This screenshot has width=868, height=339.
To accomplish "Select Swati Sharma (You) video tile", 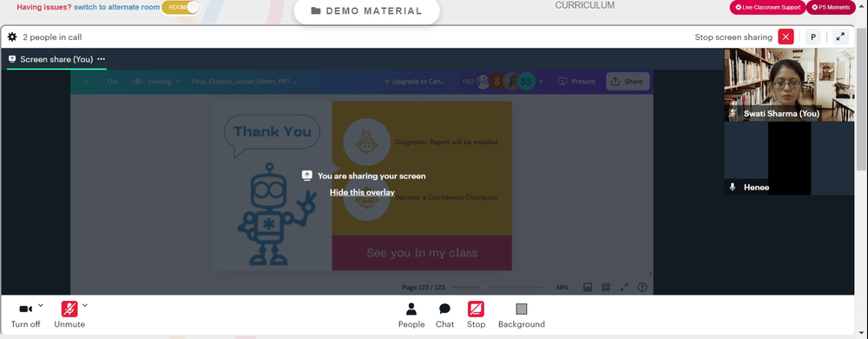I will pos(789,85).
